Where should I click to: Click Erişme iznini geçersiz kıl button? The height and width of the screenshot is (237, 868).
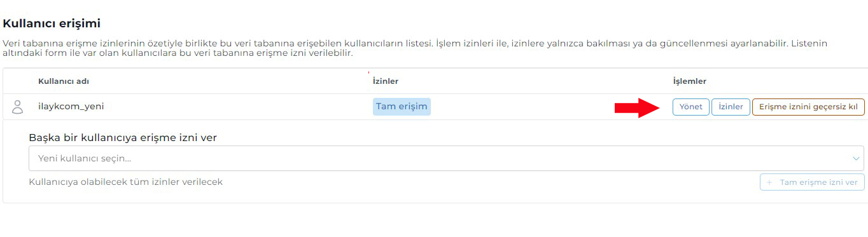(808, 107)
